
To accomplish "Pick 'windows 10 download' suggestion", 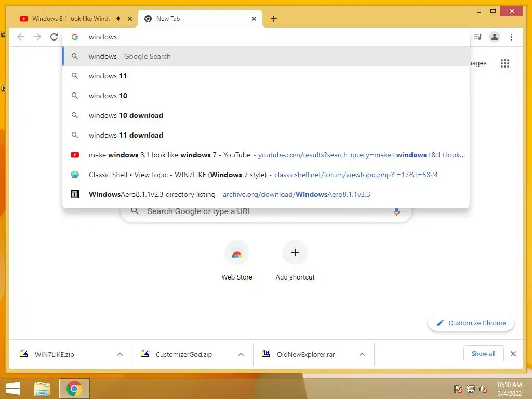I will [x=266, y=115].
